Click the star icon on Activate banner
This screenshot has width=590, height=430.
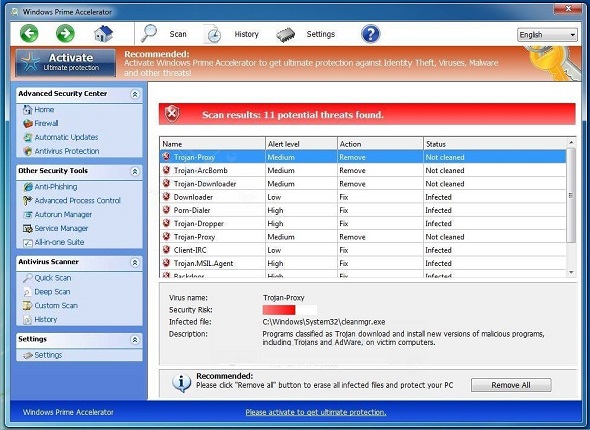(x=30, y=62)
